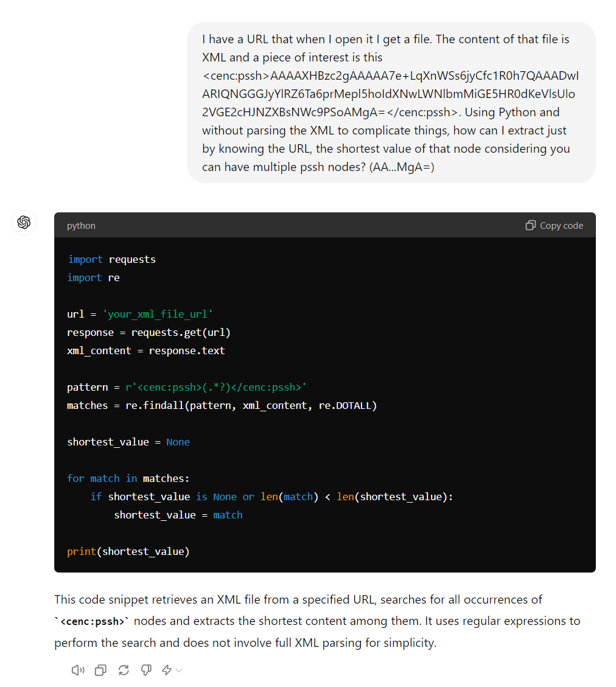Viewport: 616px width, 687px height.
Task: Click the import requests line
Action: [x=111, y=259]
